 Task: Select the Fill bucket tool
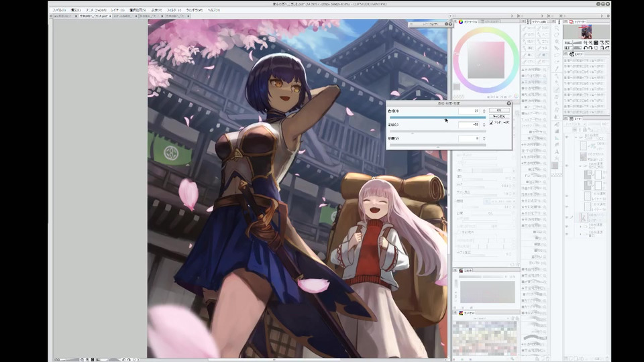pyautogui.click(x=557, y=125)
